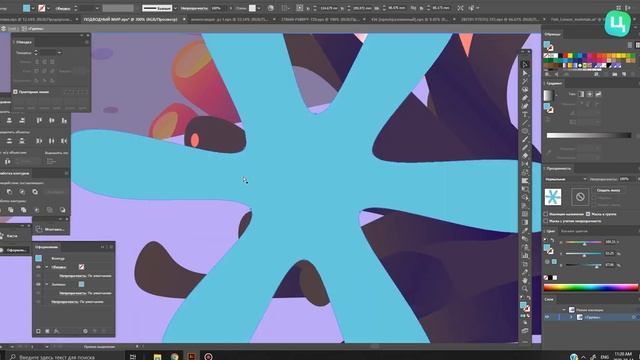
Task: Open the stroke weight dropdown in Обводка panel
Action: coord(60,53)
